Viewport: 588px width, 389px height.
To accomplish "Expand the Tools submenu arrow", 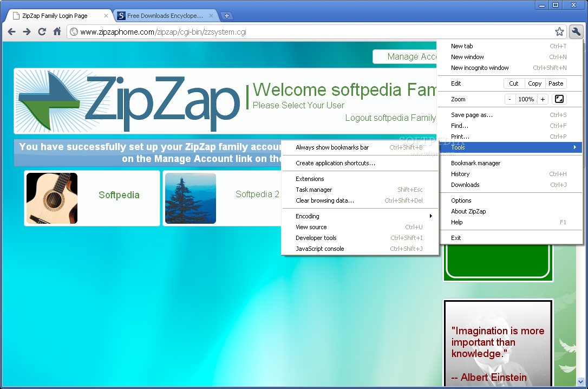I will pos(574,147).
